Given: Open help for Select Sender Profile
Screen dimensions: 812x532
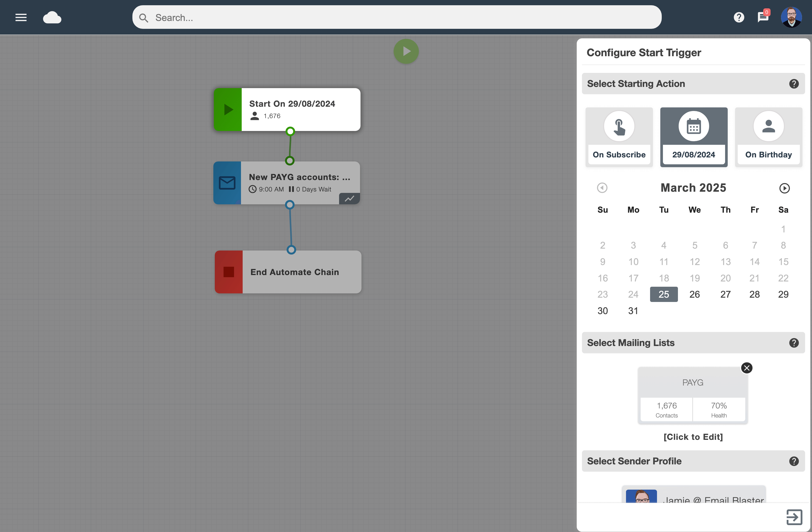Looking at the screenshot, I should 794,461.
